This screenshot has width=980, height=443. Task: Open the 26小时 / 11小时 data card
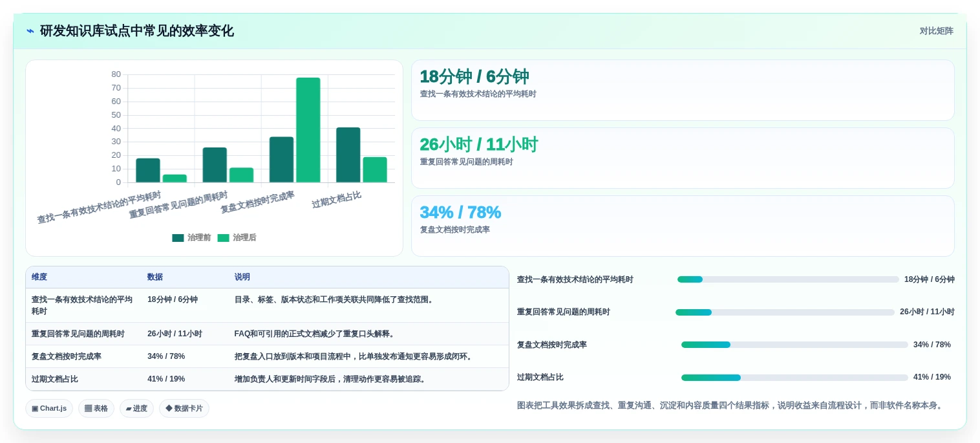pyautogui.click(x=683, y=158)
